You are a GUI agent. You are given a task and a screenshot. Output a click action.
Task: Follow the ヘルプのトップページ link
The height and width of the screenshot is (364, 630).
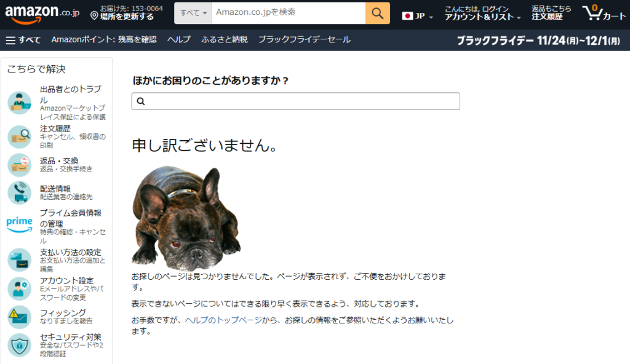tap(223, 320)
